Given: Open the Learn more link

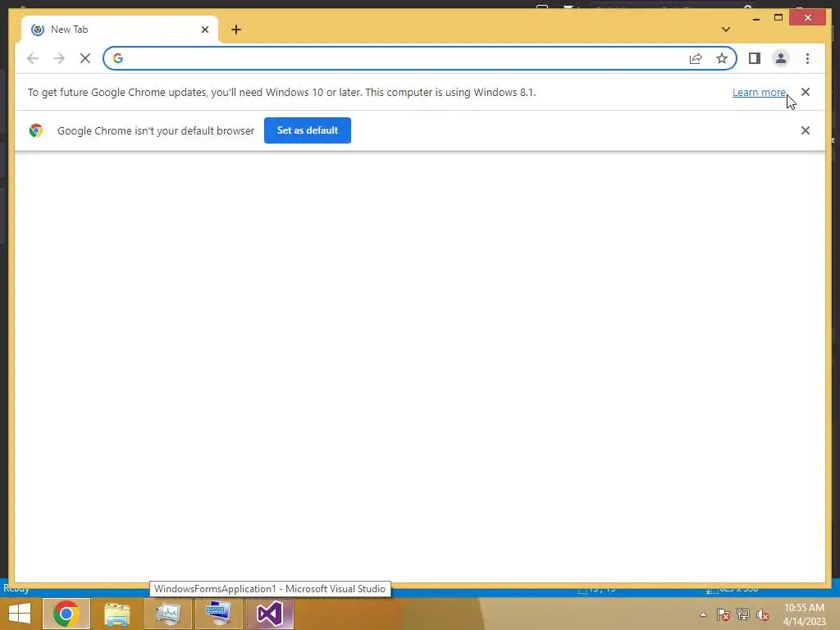Looking at the screenshot, I should coord(759,92).
